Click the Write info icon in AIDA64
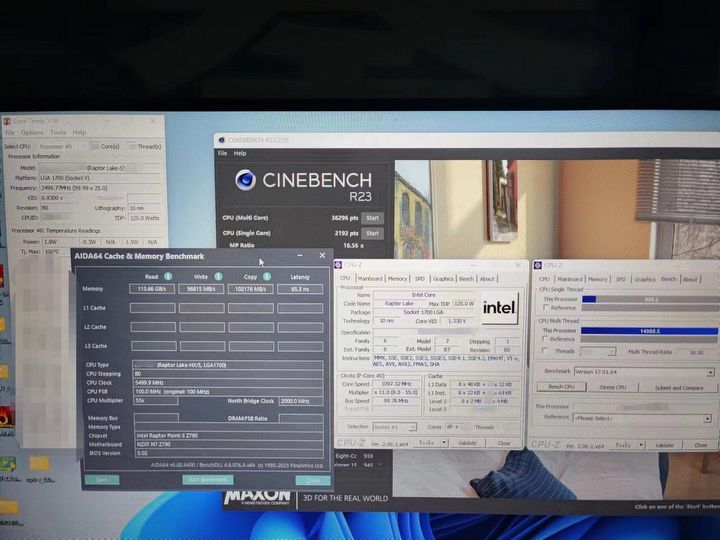The image size is (720, 540). [x=218, y=275]
